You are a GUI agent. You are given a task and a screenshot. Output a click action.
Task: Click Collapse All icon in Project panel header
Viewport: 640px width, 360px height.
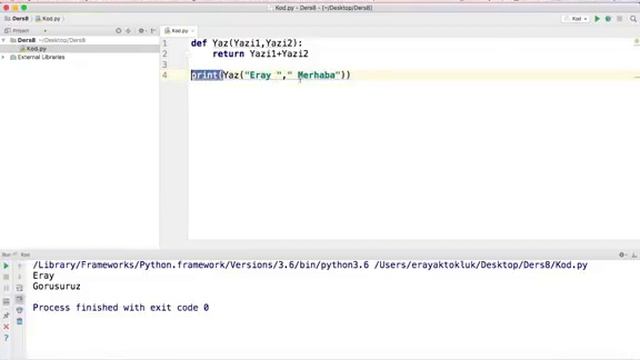pyautogui.click(x=129, y=31)
